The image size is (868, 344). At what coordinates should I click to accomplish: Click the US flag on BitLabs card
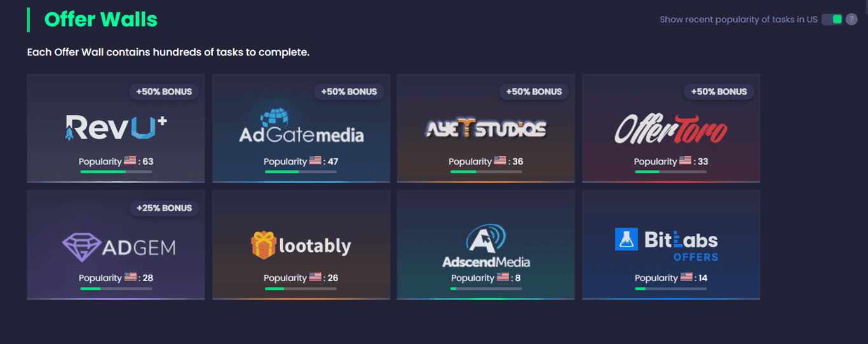686,277
